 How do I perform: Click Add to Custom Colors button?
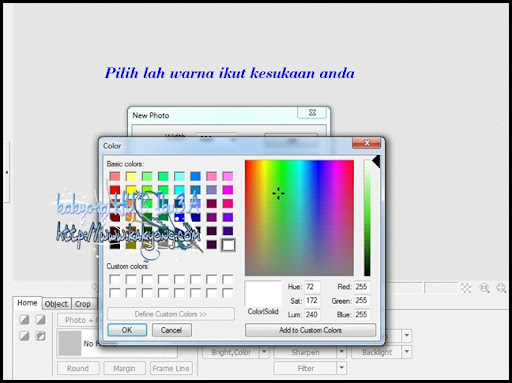pos(310,330)
